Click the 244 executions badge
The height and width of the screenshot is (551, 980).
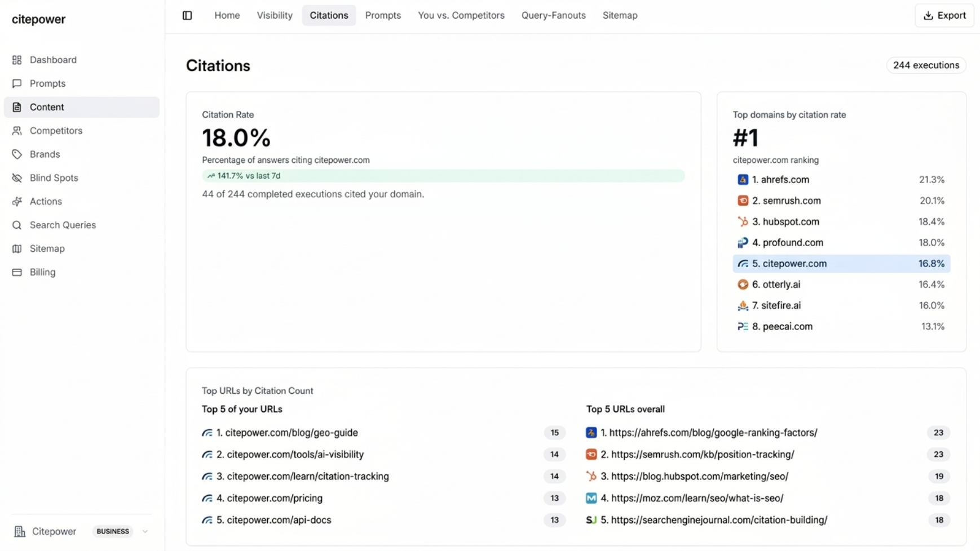pos(926,65)
